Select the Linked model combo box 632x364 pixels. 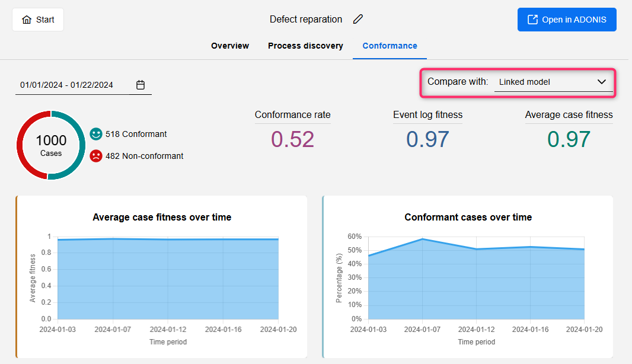545,82
